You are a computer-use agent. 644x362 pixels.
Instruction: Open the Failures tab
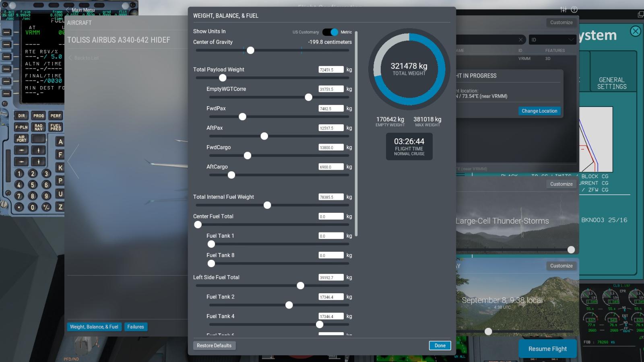click(x=136, y=327)
